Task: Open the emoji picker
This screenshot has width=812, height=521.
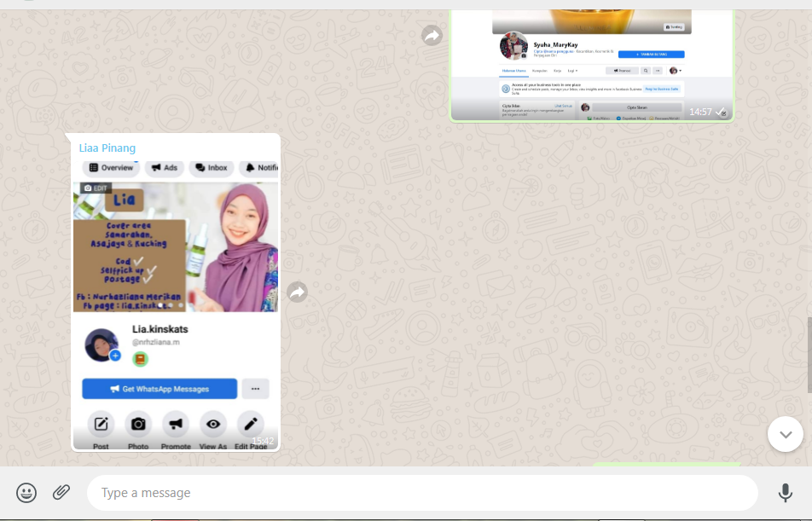Action: click(x=26, y=493)
